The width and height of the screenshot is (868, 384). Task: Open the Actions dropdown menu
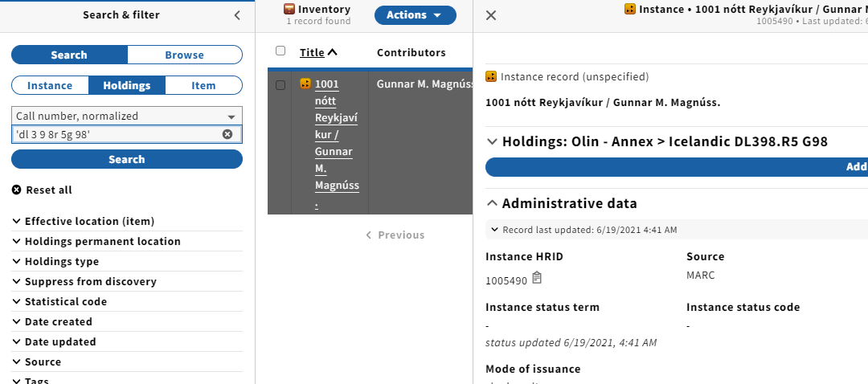pos(416,15)
